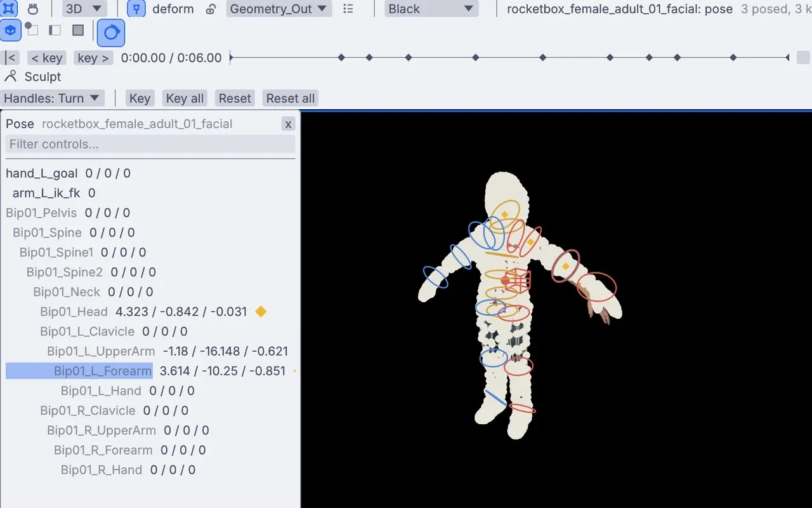Click the Sculpt label
Viewport: 812px width, 508px height.
coord(43,77)
